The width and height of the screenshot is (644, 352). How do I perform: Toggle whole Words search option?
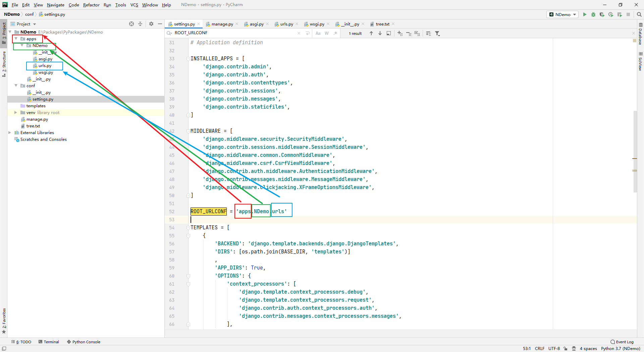(x=327, y=33)
